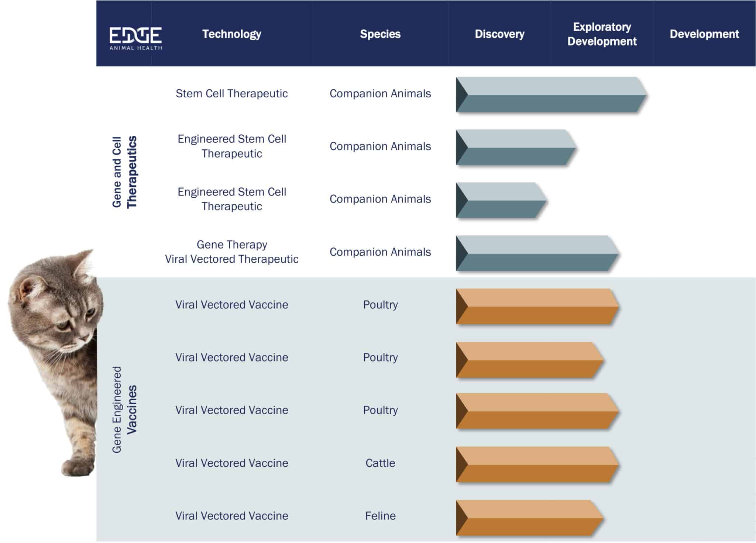Click the Gene Therapy Viral Vectored Therapeutic text
The height and width of the screenshot is (543, 756).
231,252
